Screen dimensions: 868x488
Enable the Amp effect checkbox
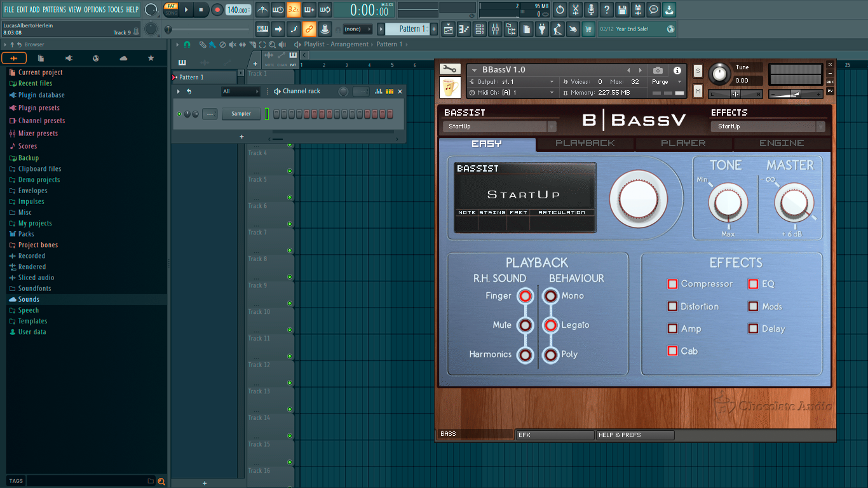tap(672, 329)
